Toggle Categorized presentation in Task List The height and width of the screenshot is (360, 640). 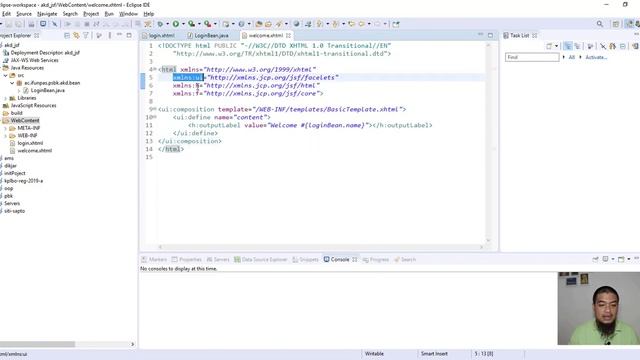pyautogui.click(x=568, y=46)
